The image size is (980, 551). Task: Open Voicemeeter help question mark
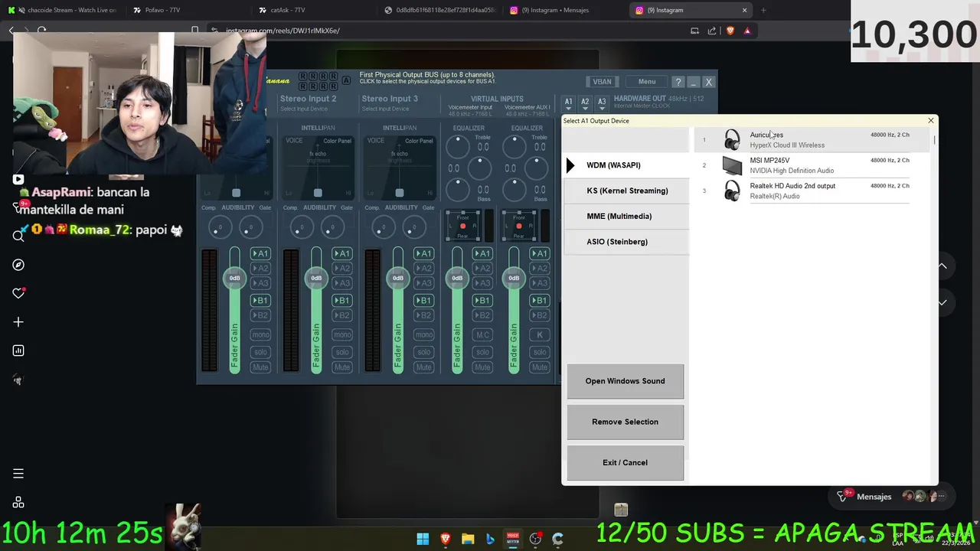(678, 82)
